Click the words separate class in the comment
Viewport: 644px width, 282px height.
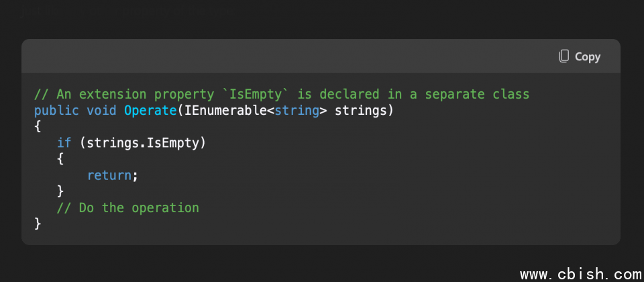477,95
